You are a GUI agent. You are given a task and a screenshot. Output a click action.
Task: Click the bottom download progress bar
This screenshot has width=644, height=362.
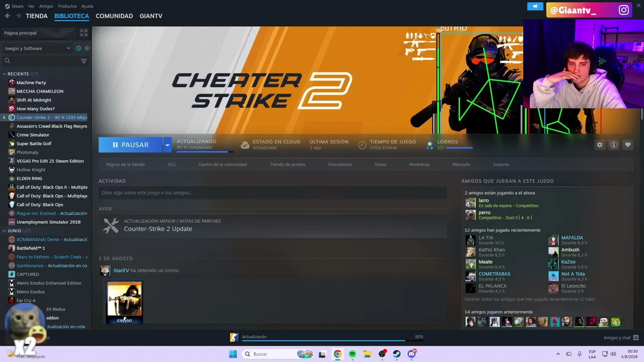[x=333, y=341]
